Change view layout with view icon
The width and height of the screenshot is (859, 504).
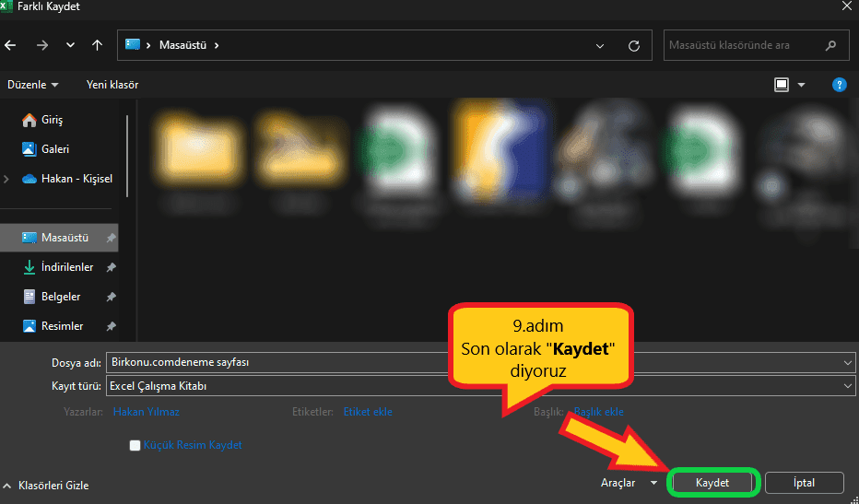click(x=782, y=85)
